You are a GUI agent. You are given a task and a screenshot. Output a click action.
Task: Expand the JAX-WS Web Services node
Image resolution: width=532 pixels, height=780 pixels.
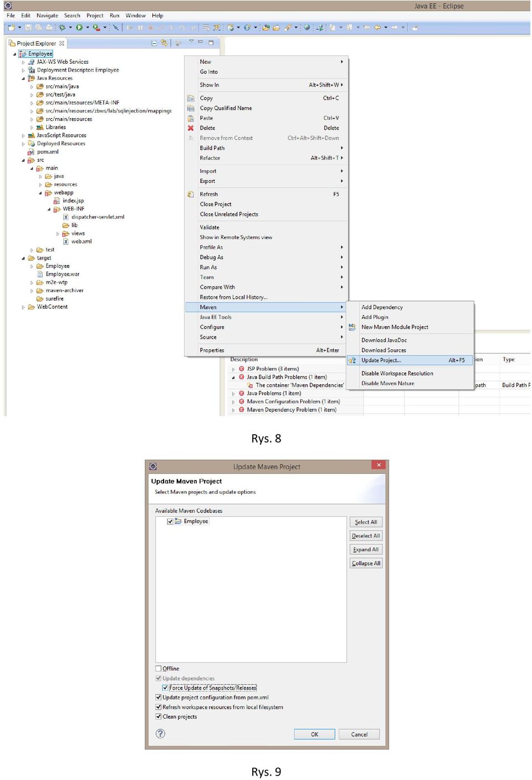pos(23,63)
